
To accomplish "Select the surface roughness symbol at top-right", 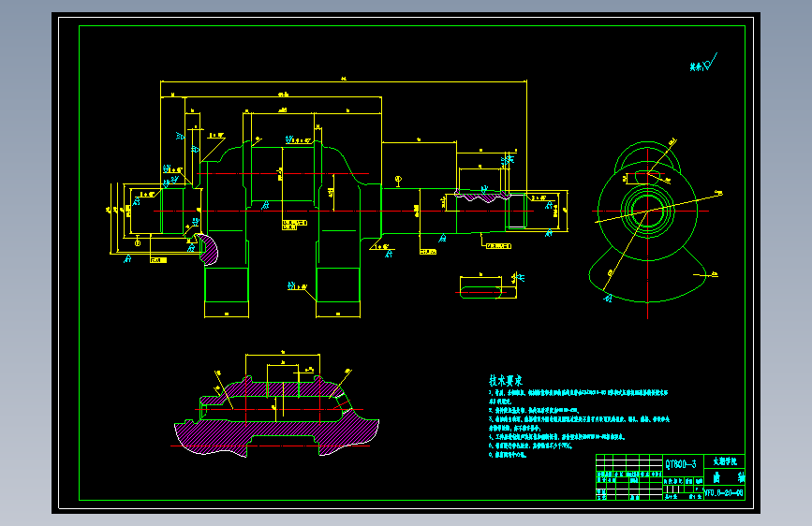I will click(703, 63).
